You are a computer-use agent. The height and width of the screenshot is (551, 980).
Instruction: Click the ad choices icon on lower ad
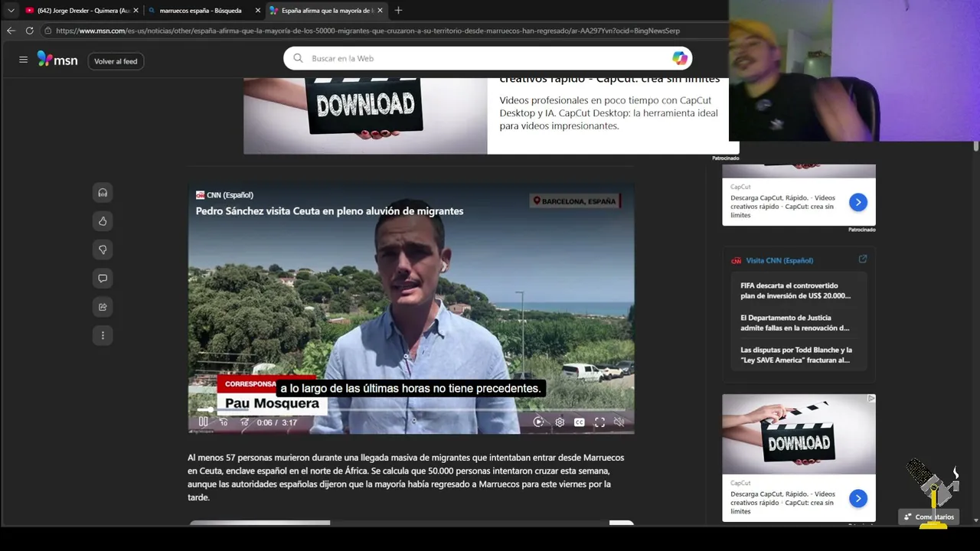871,399
